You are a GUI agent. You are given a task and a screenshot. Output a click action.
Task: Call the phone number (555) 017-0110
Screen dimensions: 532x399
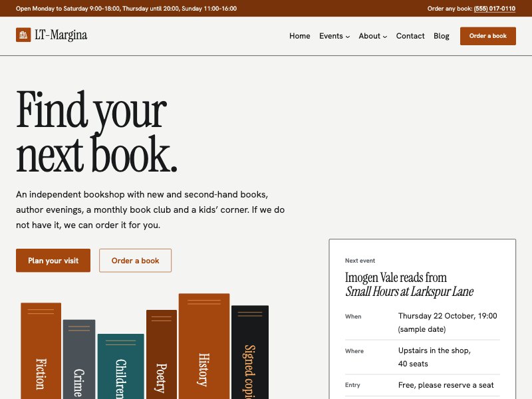[495, 9]
